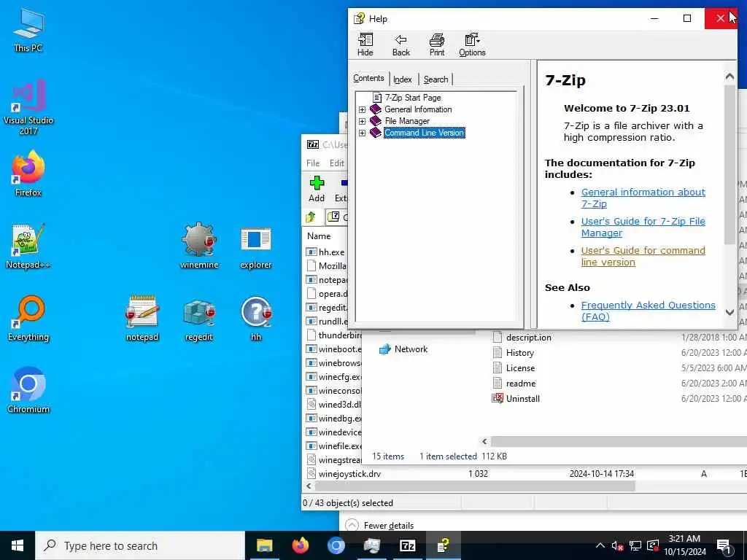Select descript.ion file in Explorer
Image resolution: width=747 pixels, height=560 pixels.
[x=521, y=338]
